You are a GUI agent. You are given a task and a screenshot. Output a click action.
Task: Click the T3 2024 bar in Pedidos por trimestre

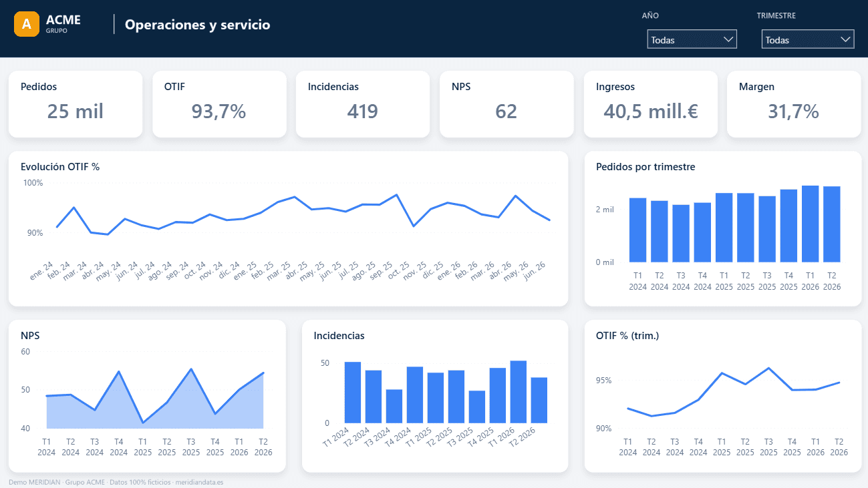681,234
